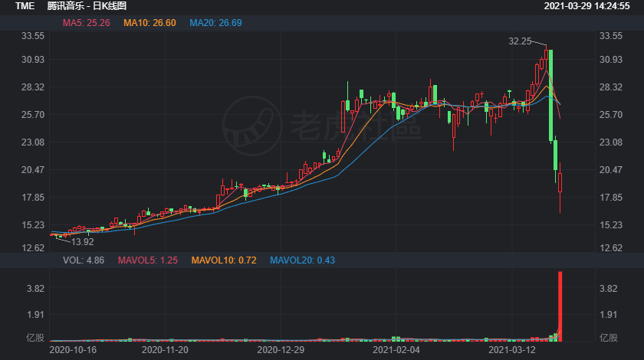Click the MAVOL20: 0.43 label
This screenshot has height=360, width=644.
click(302, 260)
